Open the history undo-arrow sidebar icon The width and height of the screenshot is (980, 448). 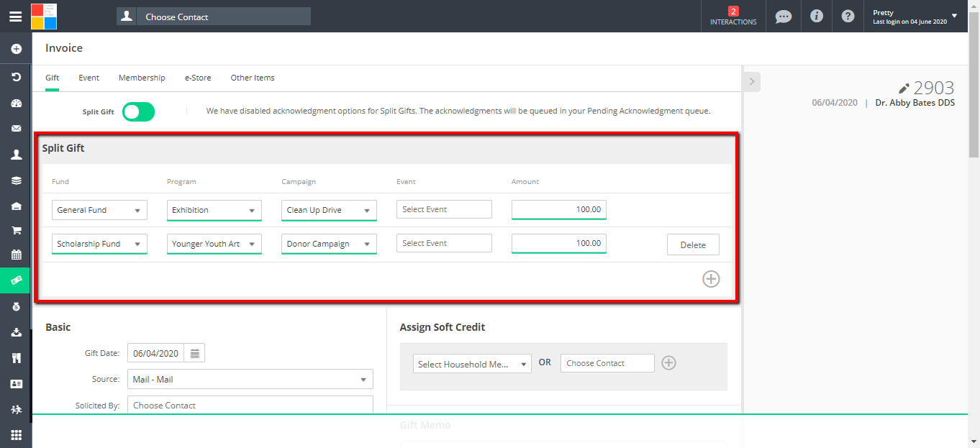pos(16,76)
